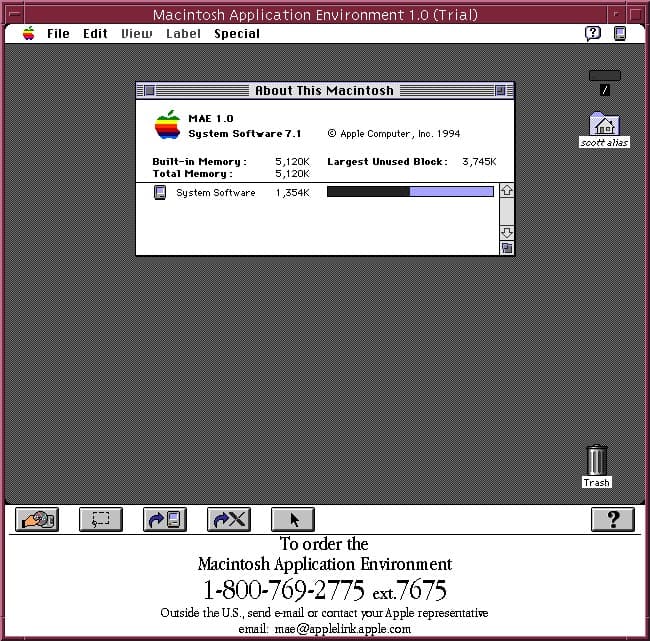650x641 pixels.
Task: Click the "System Software" list row label
Action: point(216,193)
